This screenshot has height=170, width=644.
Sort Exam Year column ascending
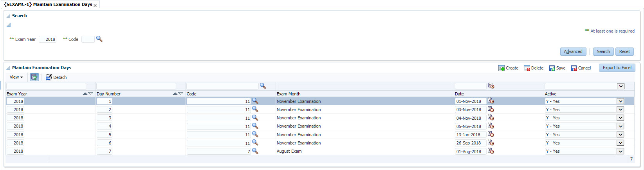pos(85,94)
